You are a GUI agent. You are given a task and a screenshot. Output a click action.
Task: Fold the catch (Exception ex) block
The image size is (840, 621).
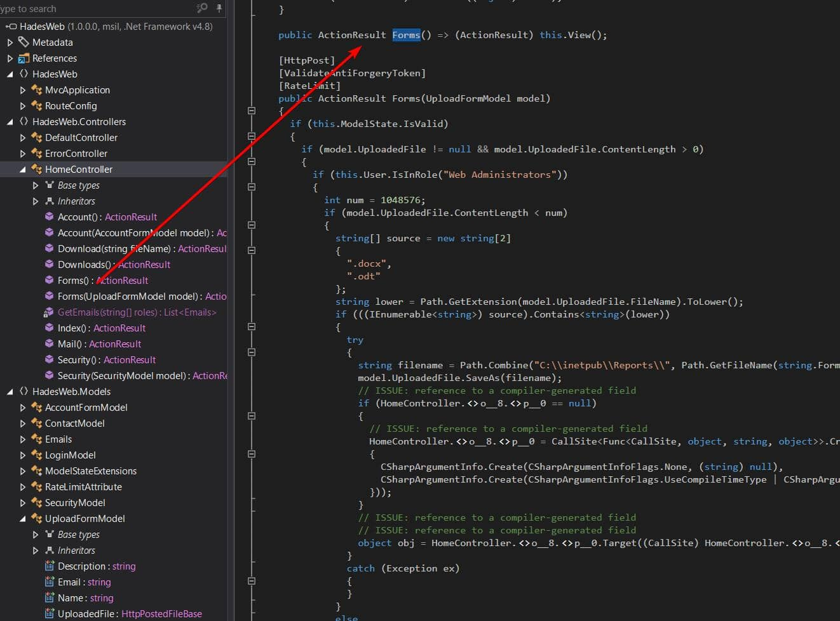[252, 581]
